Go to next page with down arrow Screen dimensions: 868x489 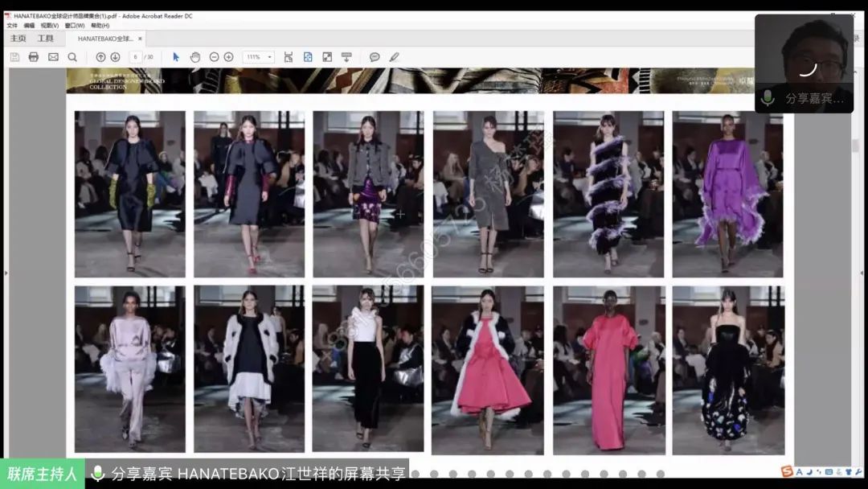click(115, 57)
